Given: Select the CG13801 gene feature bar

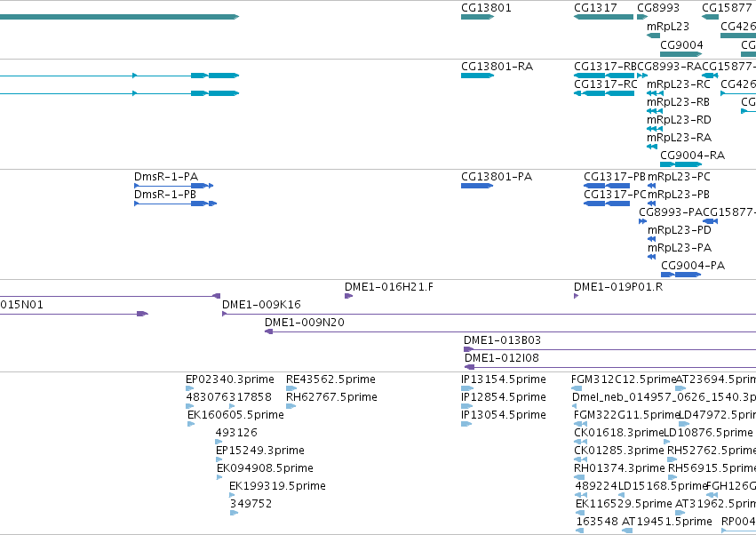Looking at the screenshot, I should click(477, 17).
